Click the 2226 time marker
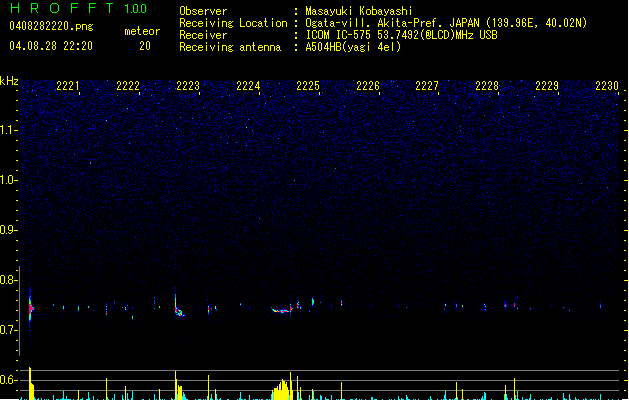This screenshot has width=629, height=400. click(368, 86)
